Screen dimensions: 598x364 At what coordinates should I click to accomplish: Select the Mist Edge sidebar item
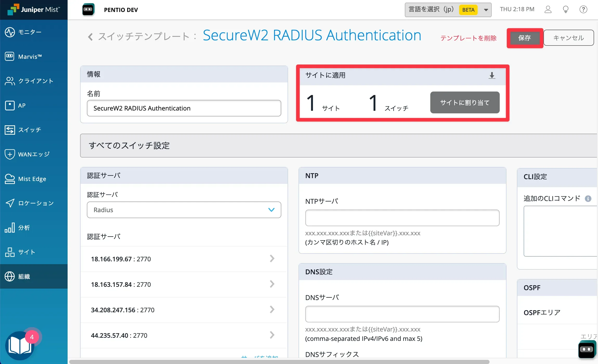[x=32, y=179]
